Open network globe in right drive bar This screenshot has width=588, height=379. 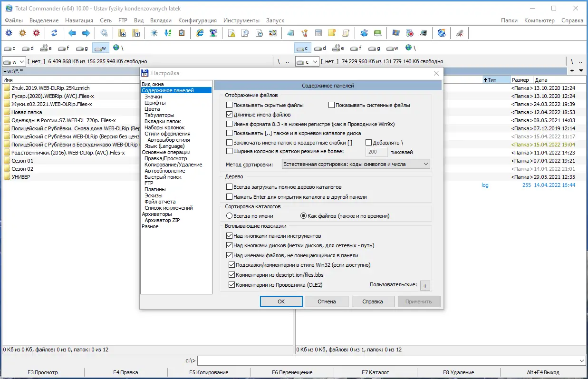pos(411,48)
